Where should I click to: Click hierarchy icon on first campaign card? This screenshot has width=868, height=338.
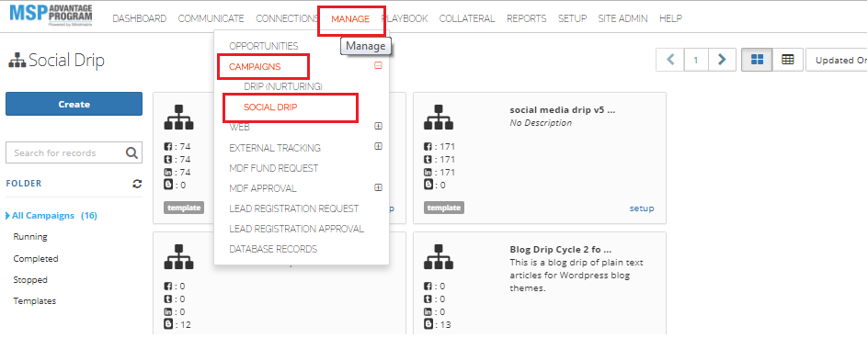[178, 118]
